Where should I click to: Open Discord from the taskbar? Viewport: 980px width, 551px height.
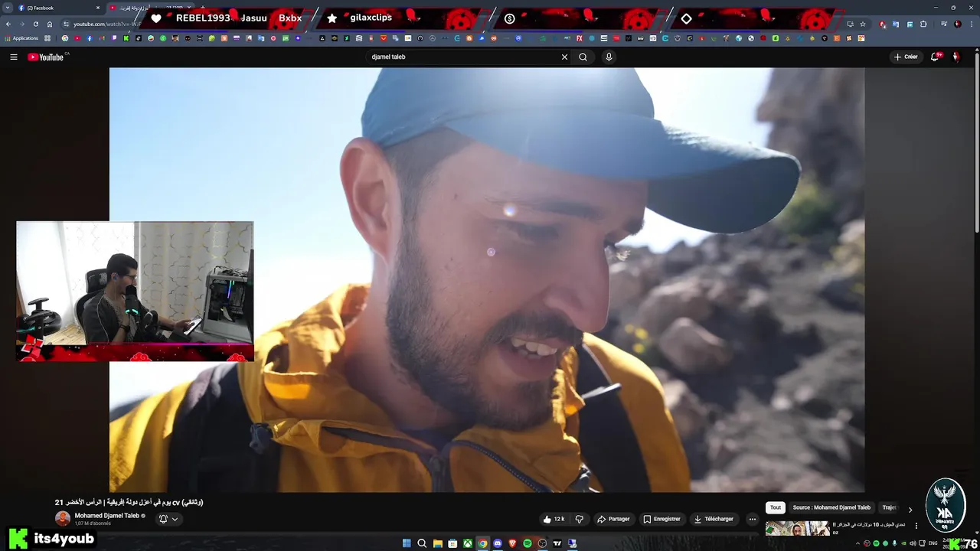coord(498,543)
